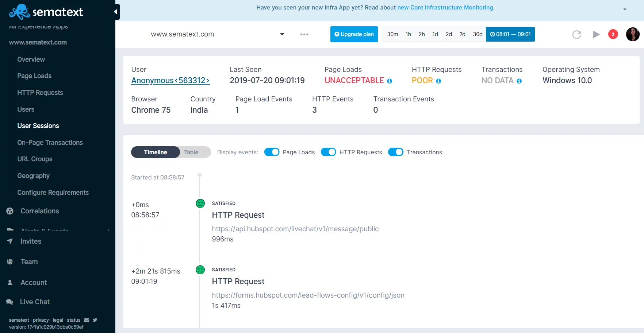Open Users in the sidebar

(x=26, y=109)
